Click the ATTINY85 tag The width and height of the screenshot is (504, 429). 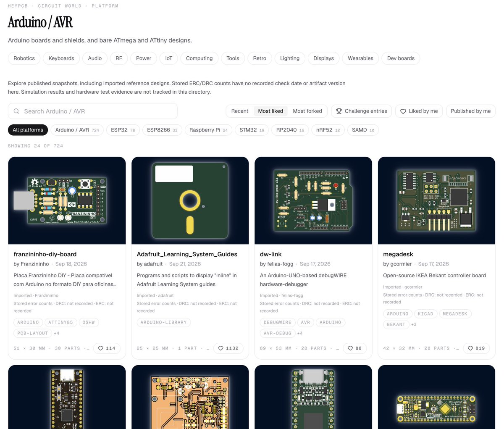[x=60, y=323]
